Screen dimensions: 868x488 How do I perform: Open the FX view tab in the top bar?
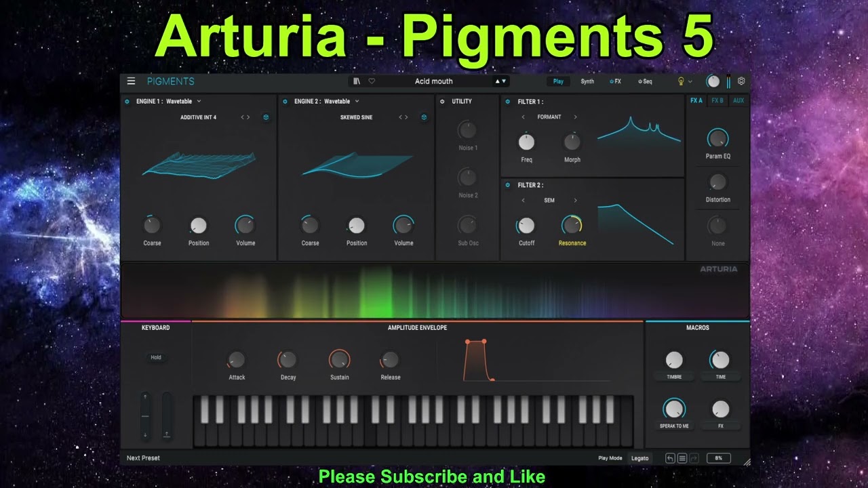coord(615,81)
